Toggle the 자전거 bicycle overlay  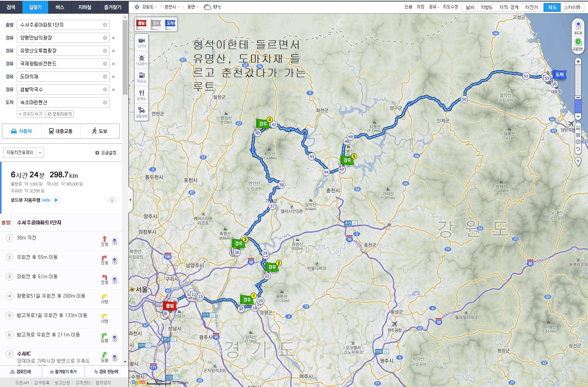tap(531, 7)
